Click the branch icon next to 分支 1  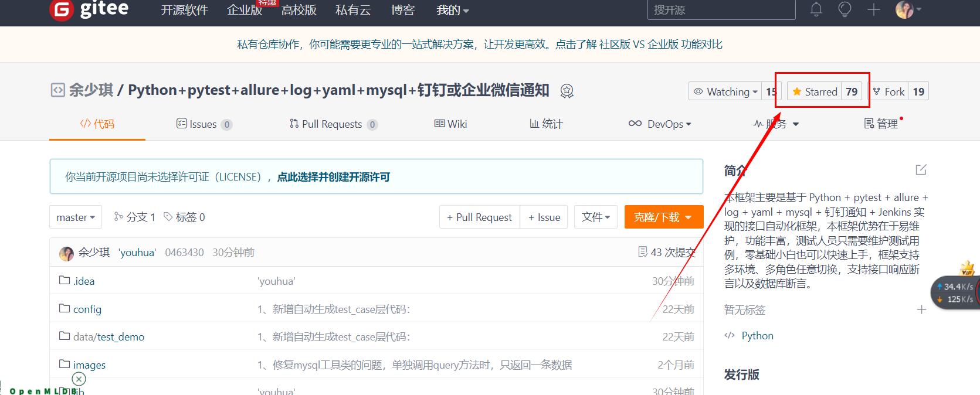click(118, 217)
